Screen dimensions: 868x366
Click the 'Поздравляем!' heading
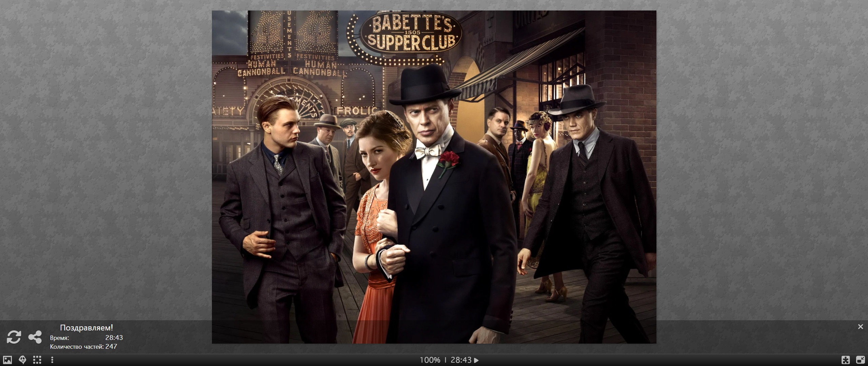click(86, 328)
